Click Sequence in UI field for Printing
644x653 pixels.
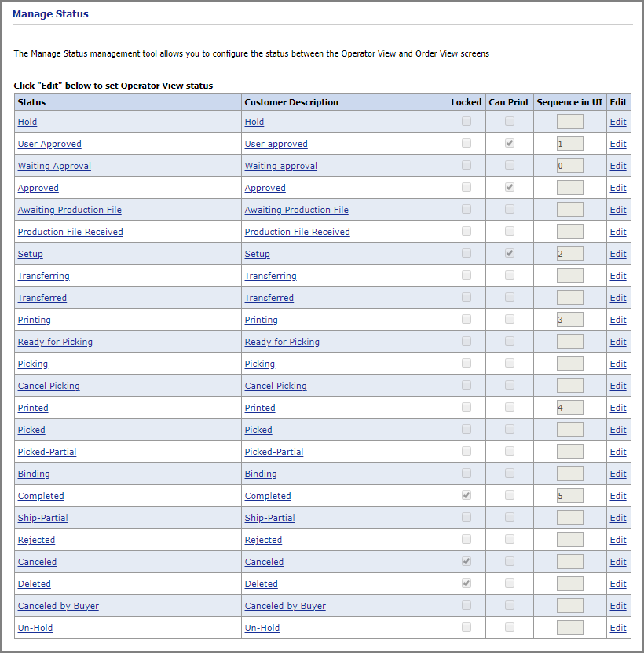[x=570, y=320]
